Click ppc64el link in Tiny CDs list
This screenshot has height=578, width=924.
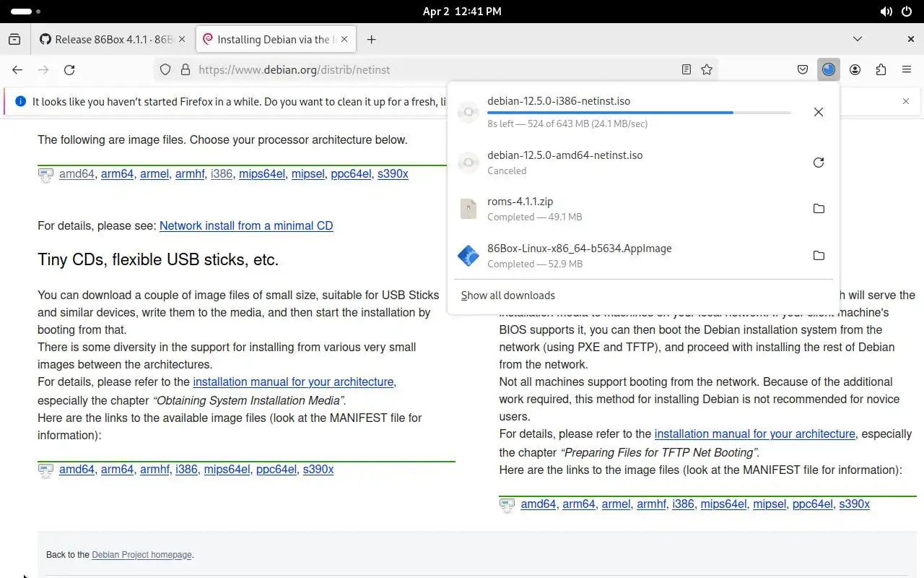(x=276, y=470)
